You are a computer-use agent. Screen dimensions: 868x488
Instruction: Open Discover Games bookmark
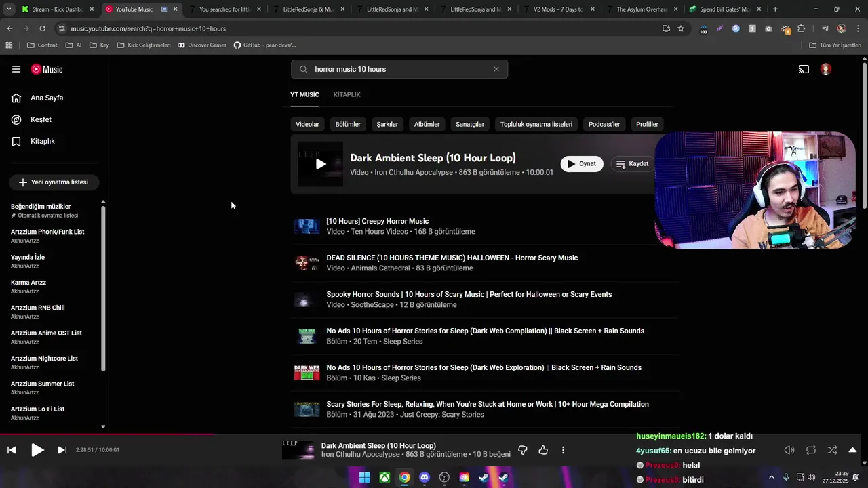click(x=202, y=45)
